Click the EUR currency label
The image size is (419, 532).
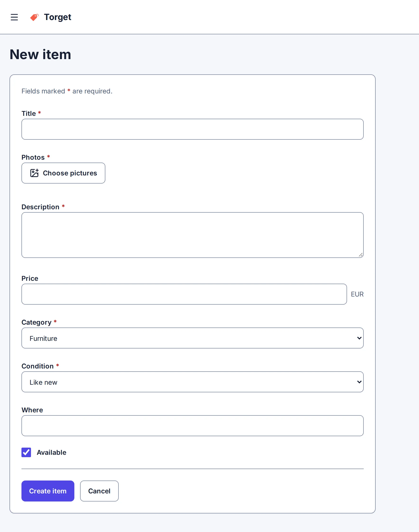pos(357,294)
